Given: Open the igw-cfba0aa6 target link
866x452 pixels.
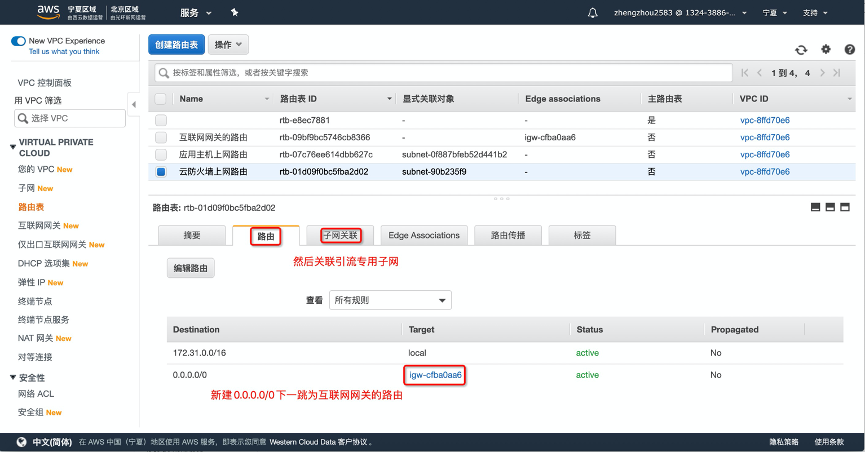Looking at the screenshot, I should pos(436,375).
